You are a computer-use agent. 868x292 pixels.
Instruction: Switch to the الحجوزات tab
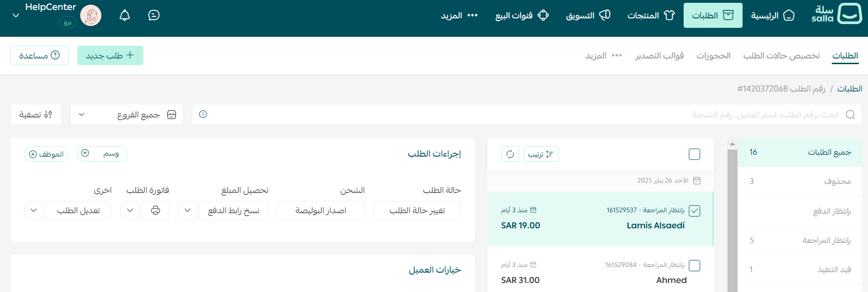click(713, 56)
